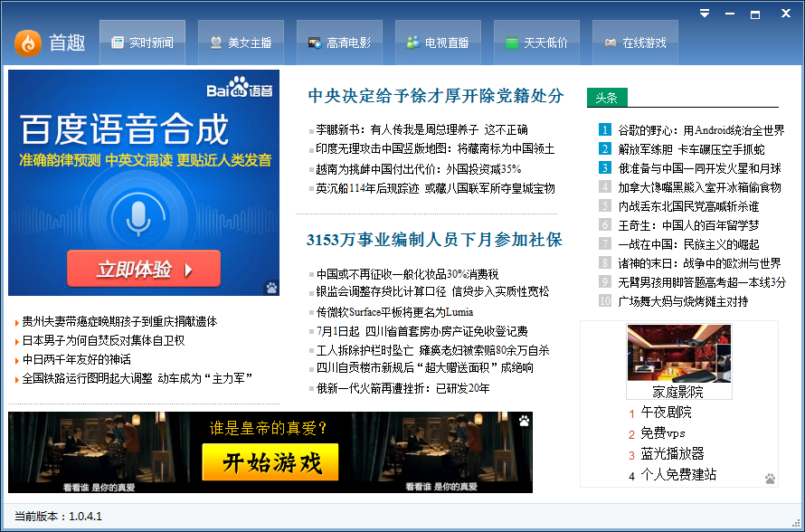Screen dimensions: 805x532
Task: Click the 午夜剧院 ad link
Action: click(x=666, y=413)
